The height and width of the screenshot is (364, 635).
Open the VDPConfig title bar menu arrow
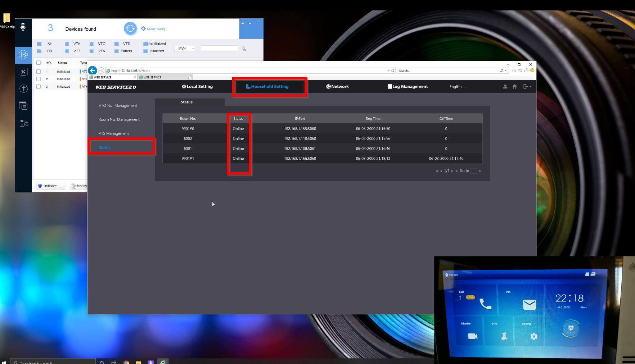pos(243,23)
